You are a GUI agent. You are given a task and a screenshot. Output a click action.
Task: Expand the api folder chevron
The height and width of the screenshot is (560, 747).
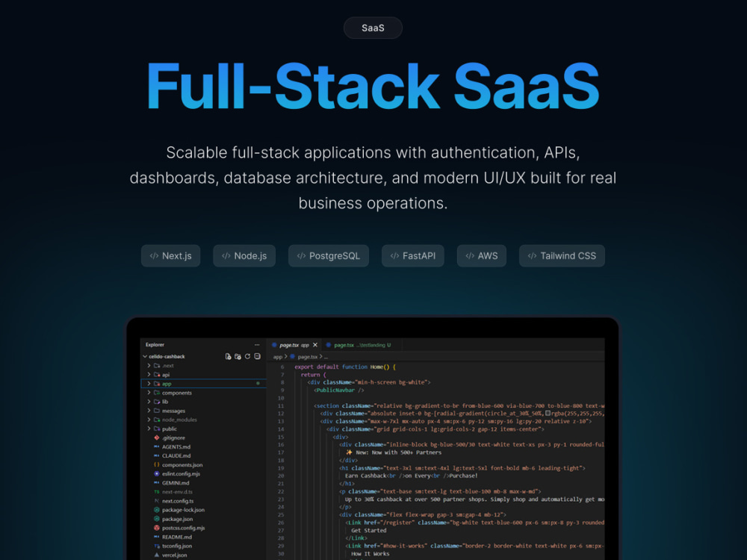[149, 375]
